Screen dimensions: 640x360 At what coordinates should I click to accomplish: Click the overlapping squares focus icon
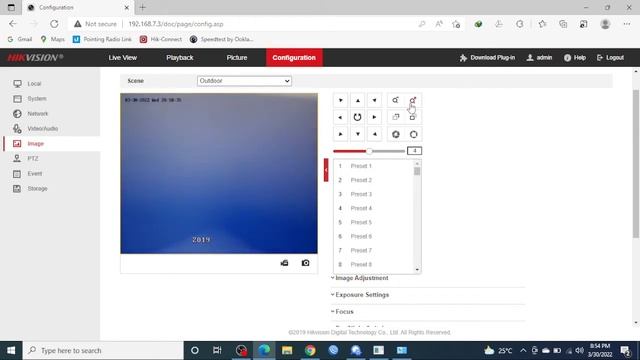(x=395, y=118)
